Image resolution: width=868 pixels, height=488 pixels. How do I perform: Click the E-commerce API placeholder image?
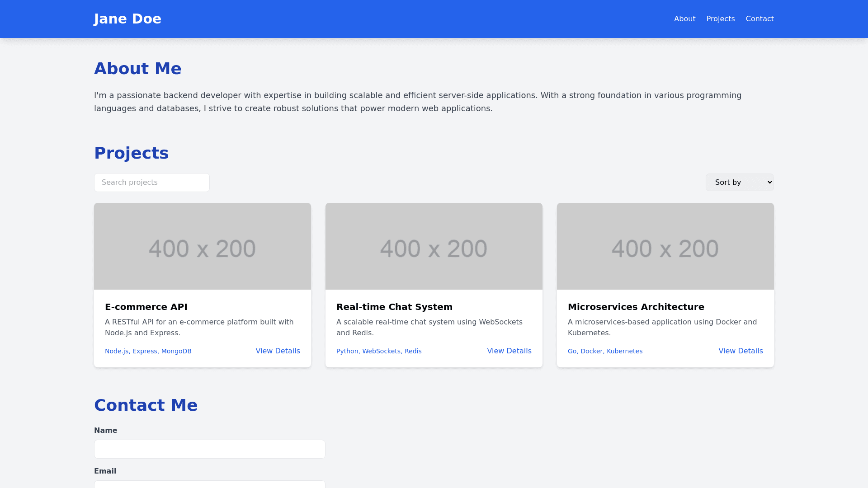(203, 246)
